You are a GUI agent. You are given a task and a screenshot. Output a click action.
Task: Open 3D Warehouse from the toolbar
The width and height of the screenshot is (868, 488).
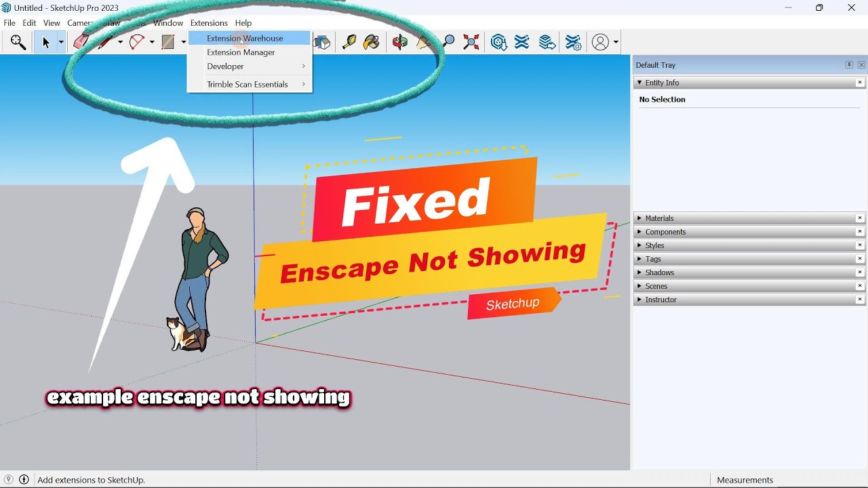[x=499, y=42]
